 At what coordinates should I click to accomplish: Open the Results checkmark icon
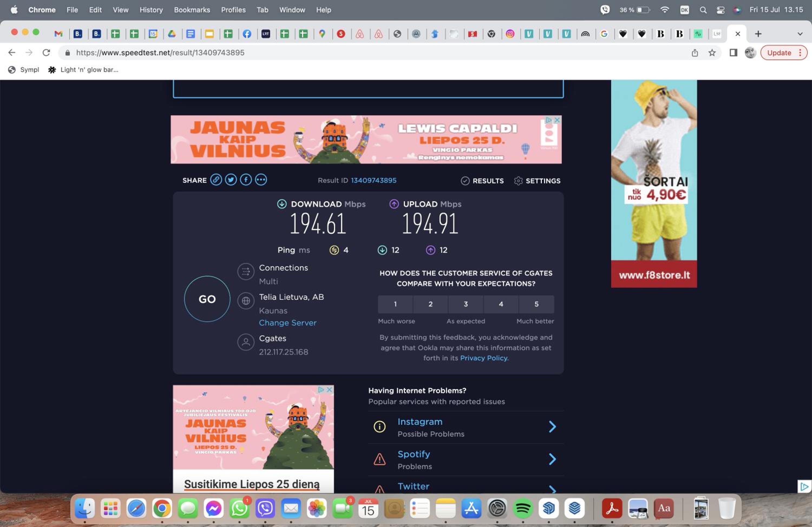point(465,181)
